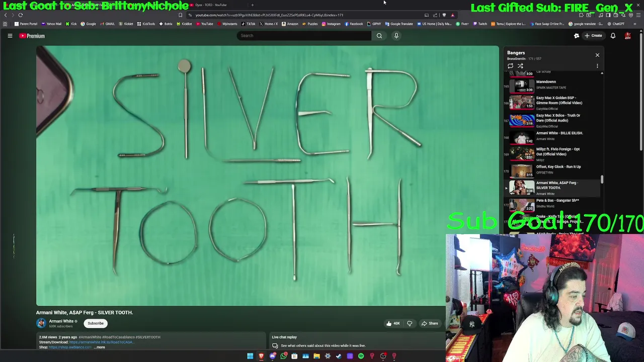Share the SILVER TOOTH. video
644x362 pixels.
pyautogui.click(x=430, y=323)
